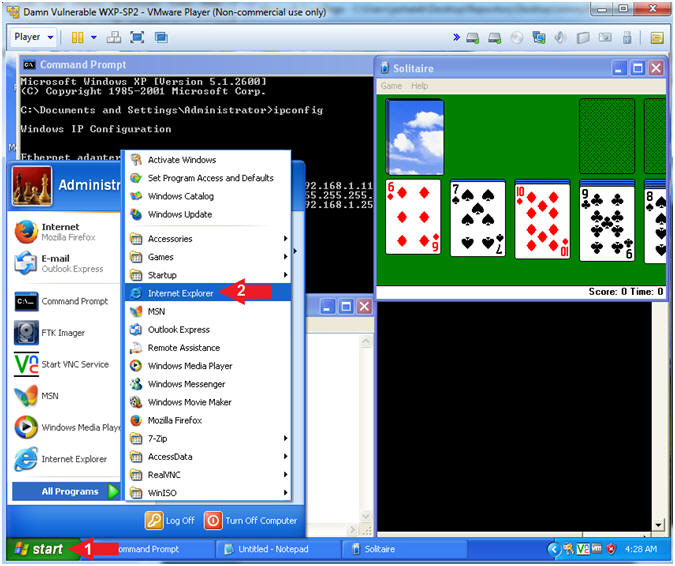
Task: Click VMware messages note icon at far right
Action: pos(656,38)
